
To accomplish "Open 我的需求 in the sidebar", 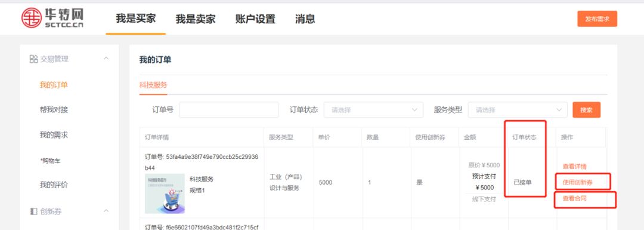I will click(x=54, y=135).
